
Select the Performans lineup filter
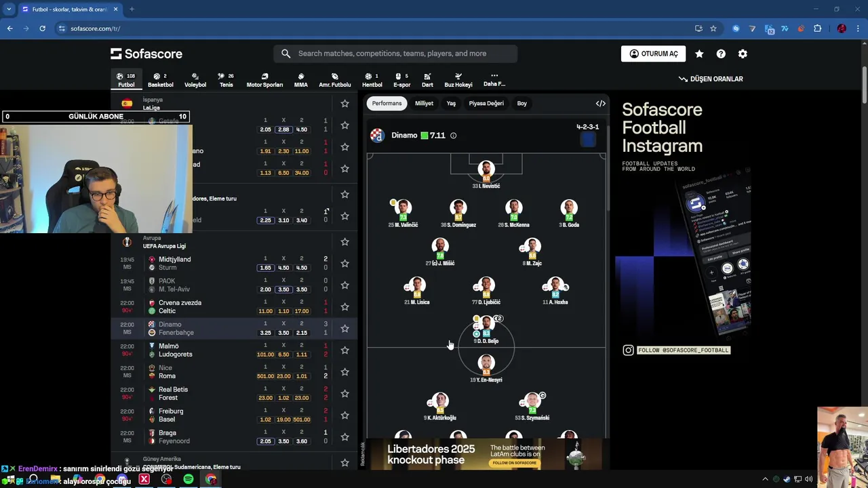click(387, 103)
